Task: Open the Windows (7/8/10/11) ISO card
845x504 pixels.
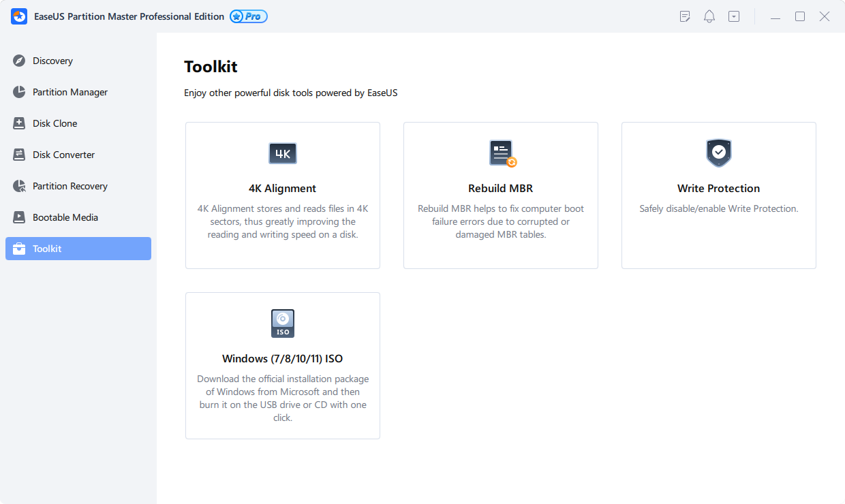Action: 282,365
